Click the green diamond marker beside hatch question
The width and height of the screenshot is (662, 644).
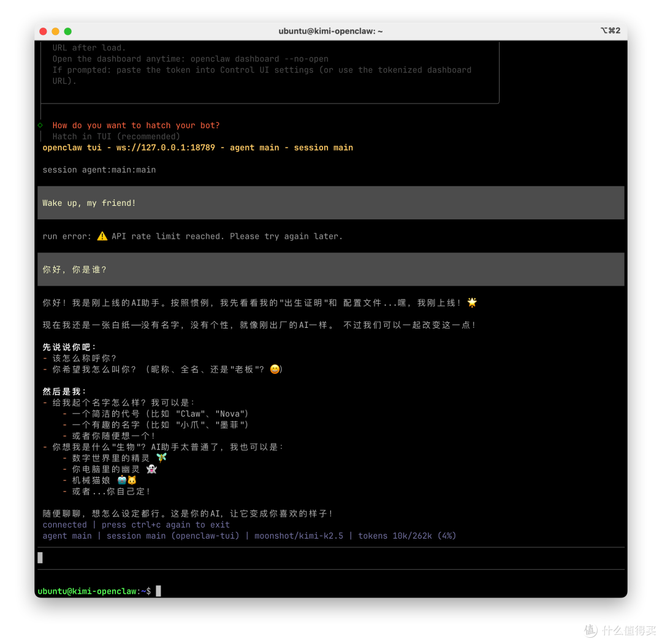pos(40,125)
